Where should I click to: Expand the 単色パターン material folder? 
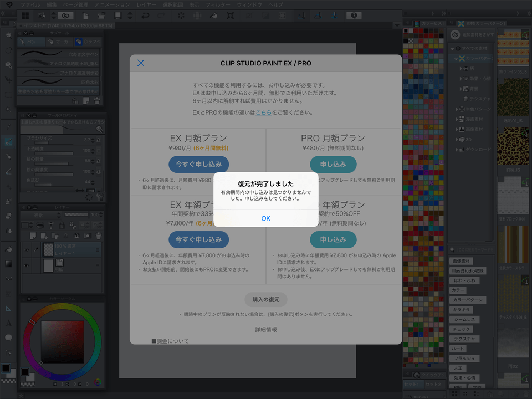point(457,109)
